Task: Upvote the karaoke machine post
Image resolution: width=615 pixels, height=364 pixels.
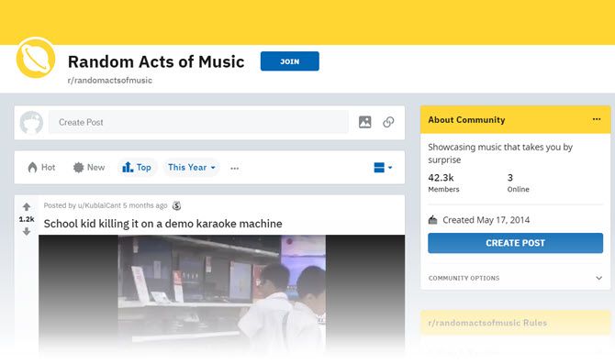Action: [x=27, y=206]
